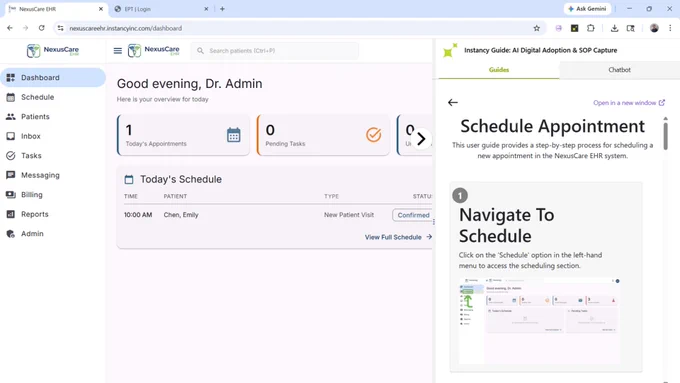This screenshot has height=383, width=680.
Task: Click the Instancy Guide logo icon
Action: [450, 50]
